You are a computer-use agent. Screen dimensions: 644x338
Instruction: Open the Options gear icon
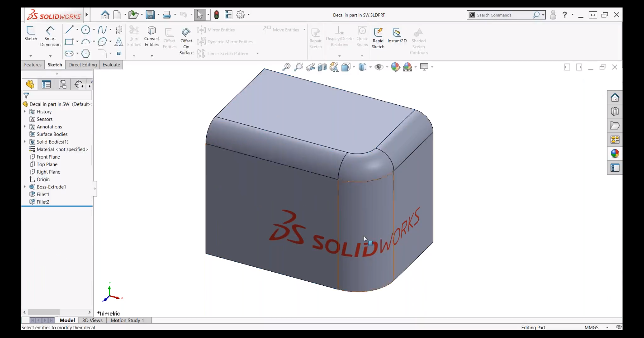[240, 15]
